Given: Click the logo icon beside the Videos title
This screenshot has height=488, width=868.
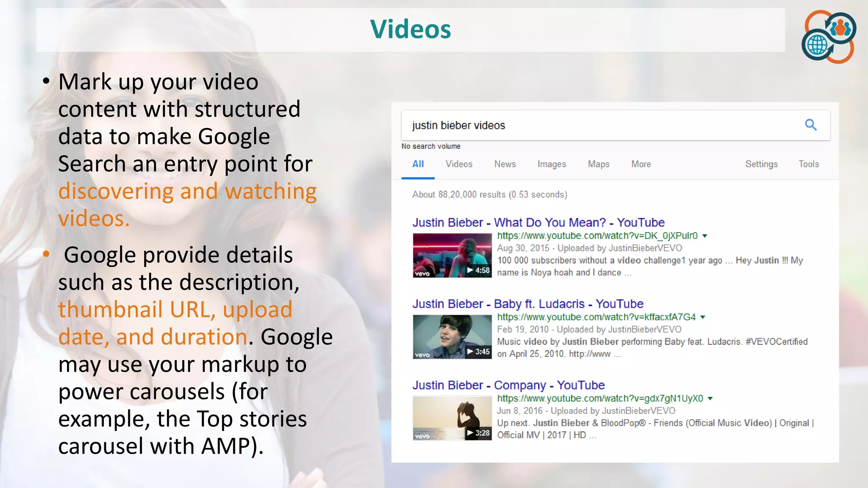Looking at the screenshot, I should 829,37.
